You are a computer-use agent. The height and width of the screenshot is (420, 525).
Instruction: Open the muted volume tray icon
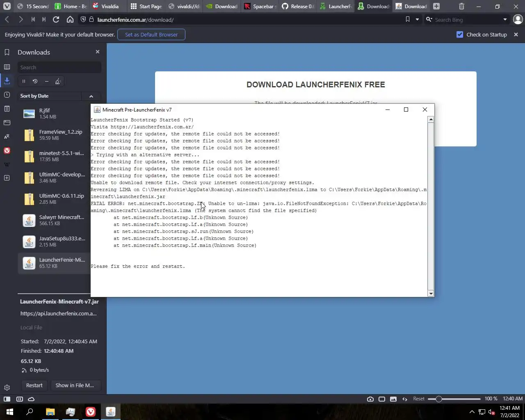coord(492,412)
